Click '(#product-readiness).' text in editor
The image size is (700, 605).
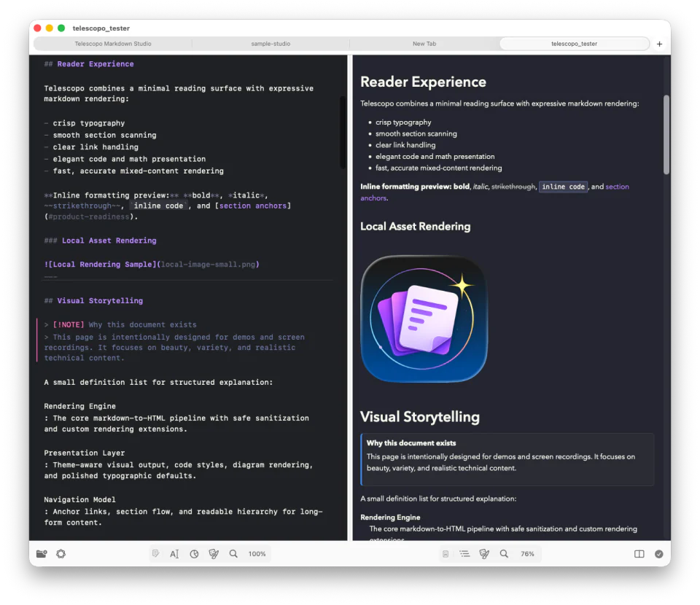point(90,216)
